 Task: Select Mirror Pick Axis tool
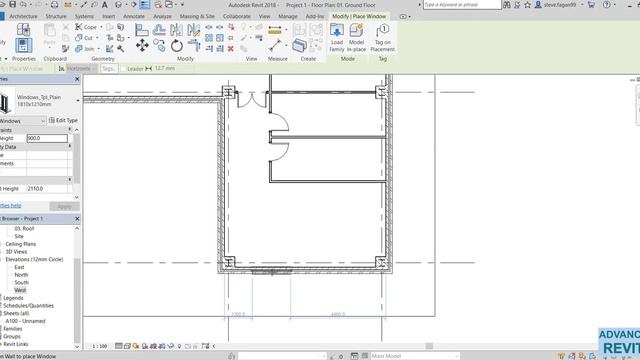point(176,30)
